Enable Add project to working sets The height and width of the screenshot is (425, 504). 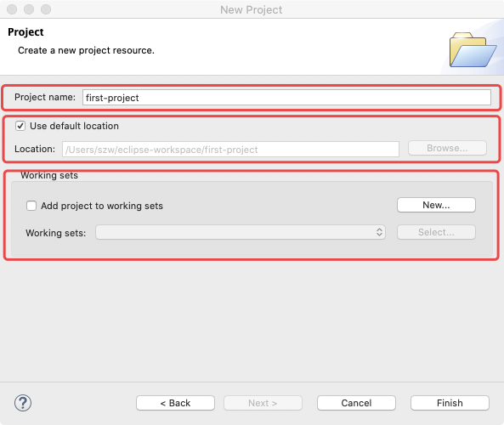(x=31, y=206)
